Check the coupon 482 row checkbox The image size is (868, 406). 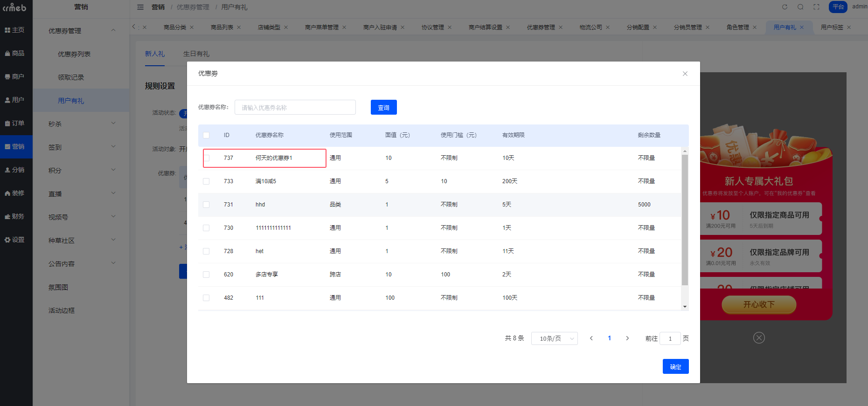tap(206, 298)
